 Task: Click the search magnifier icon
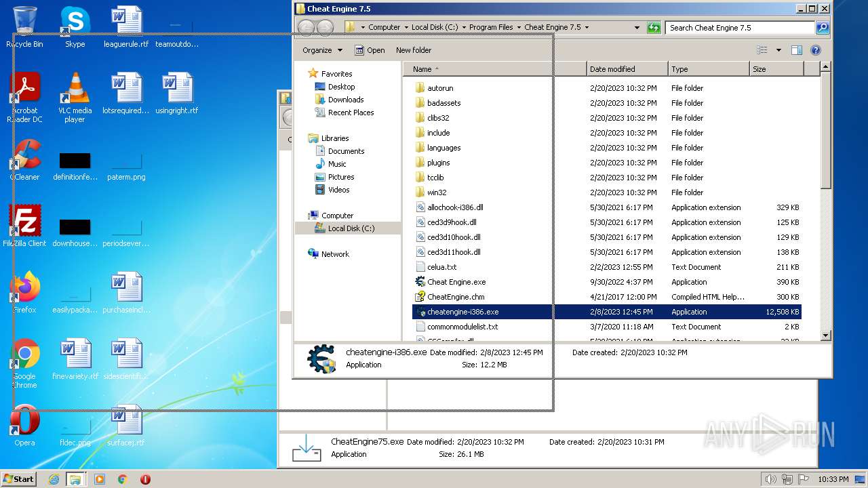(x=822, y=28)
